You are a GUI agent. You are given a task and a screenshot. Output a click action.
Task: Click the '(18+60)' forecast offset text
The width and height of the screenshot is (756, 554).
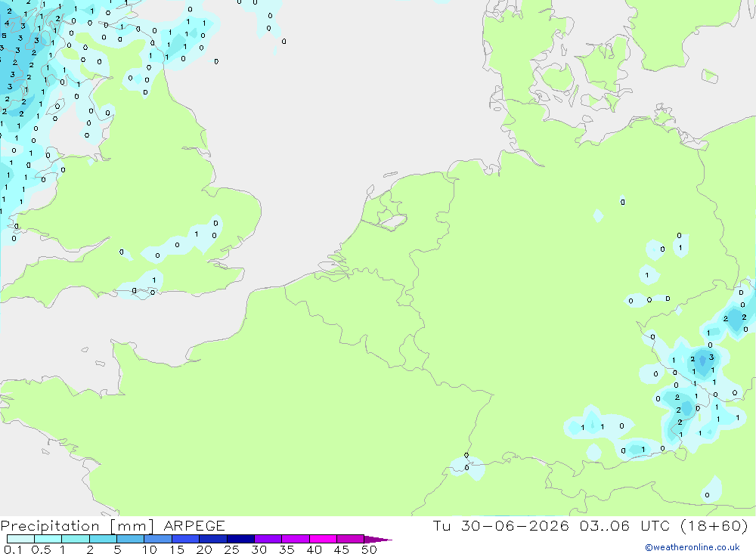click(x=714, y=526)
